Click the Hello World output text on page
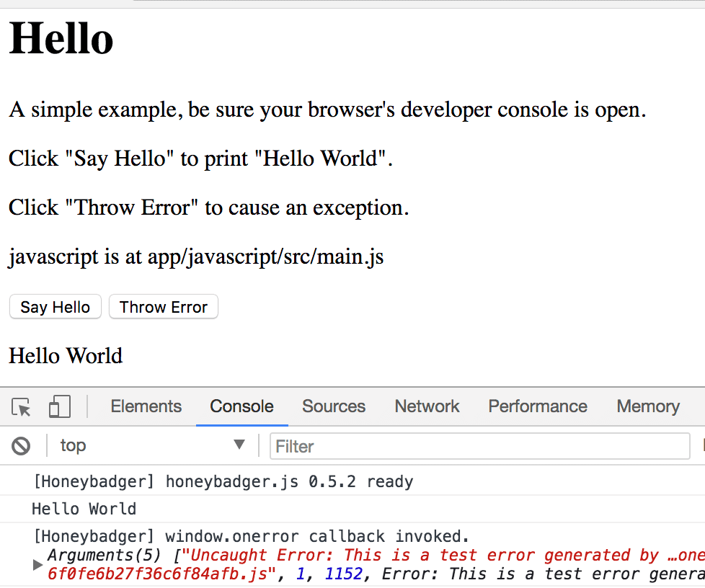Image resolution: width=705 pixels, height=588 pixels. pos(66,355)
